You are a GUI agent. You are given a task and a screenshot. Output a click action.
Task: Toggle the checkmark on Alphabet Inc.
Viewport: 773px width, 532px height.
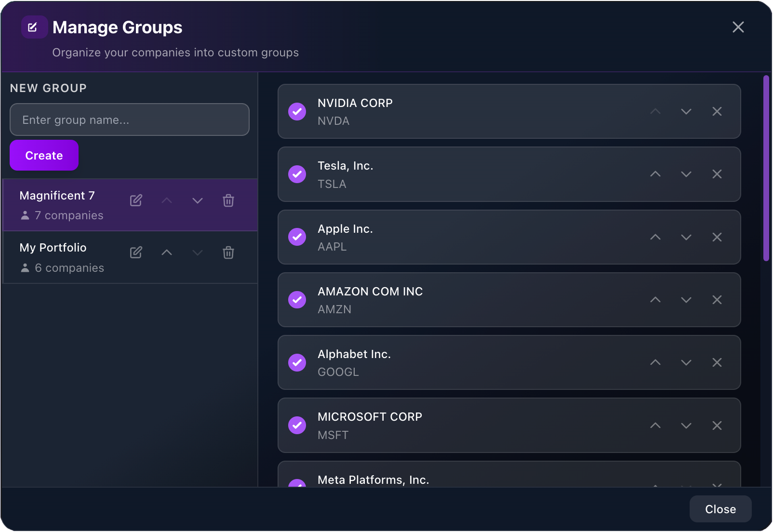click(x=297, y=362)
